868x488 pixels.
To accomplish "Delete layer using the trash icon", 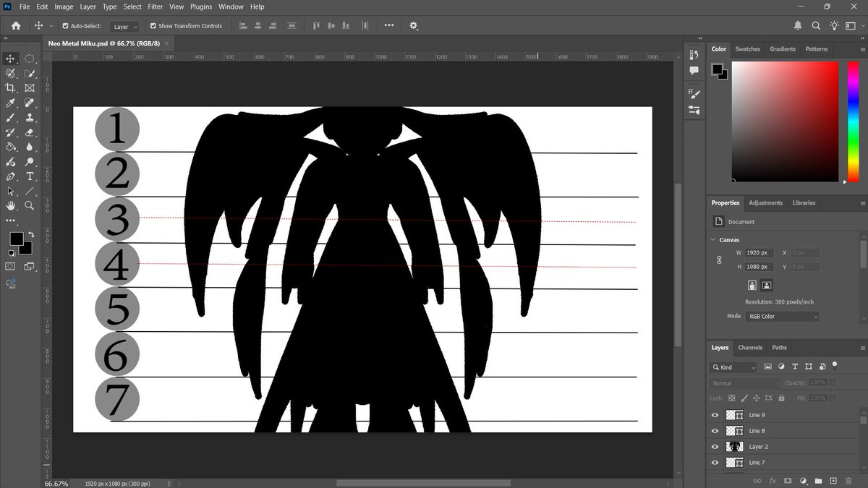I will click(848, 481).
